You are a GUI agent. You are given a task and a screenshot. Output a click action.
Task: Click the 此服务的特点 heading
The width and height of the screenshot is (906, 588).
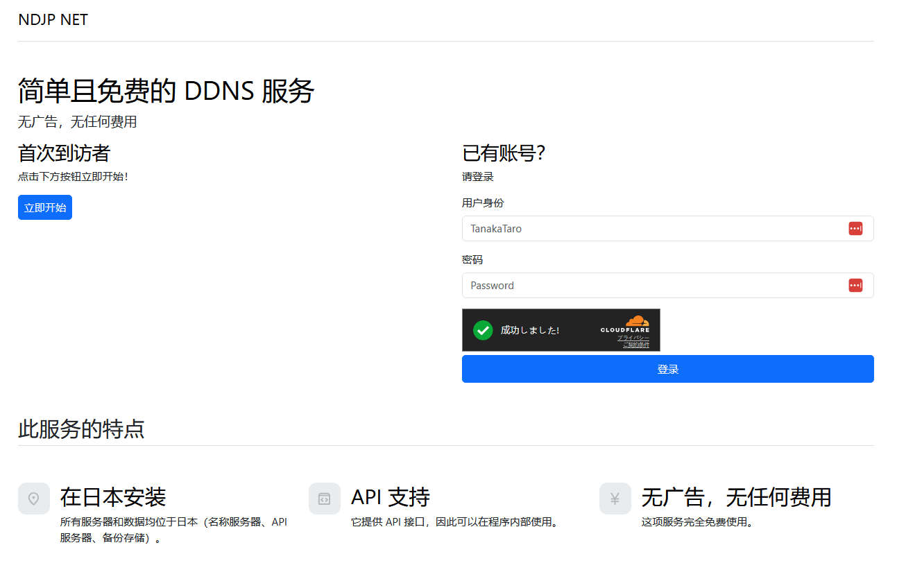[81, 429]
